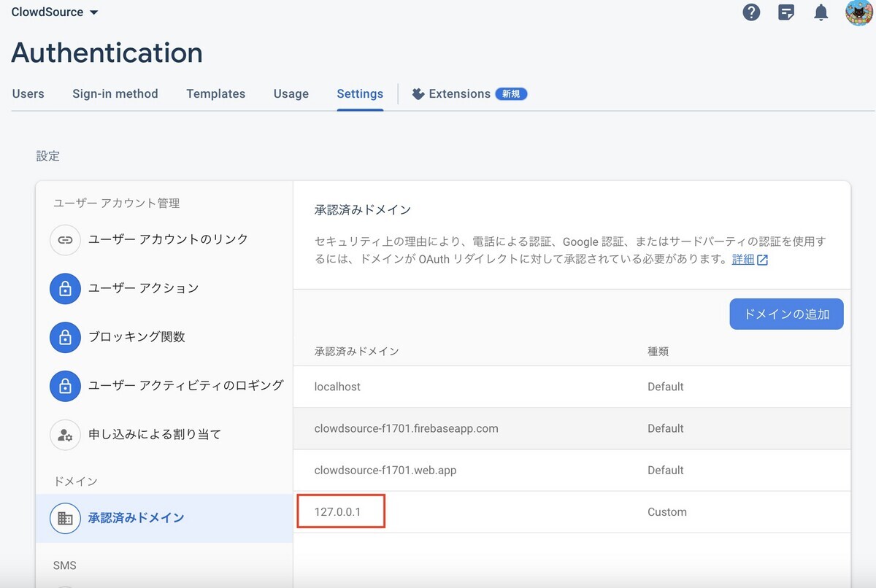Open the Templates tab

[x=215, y=93]
